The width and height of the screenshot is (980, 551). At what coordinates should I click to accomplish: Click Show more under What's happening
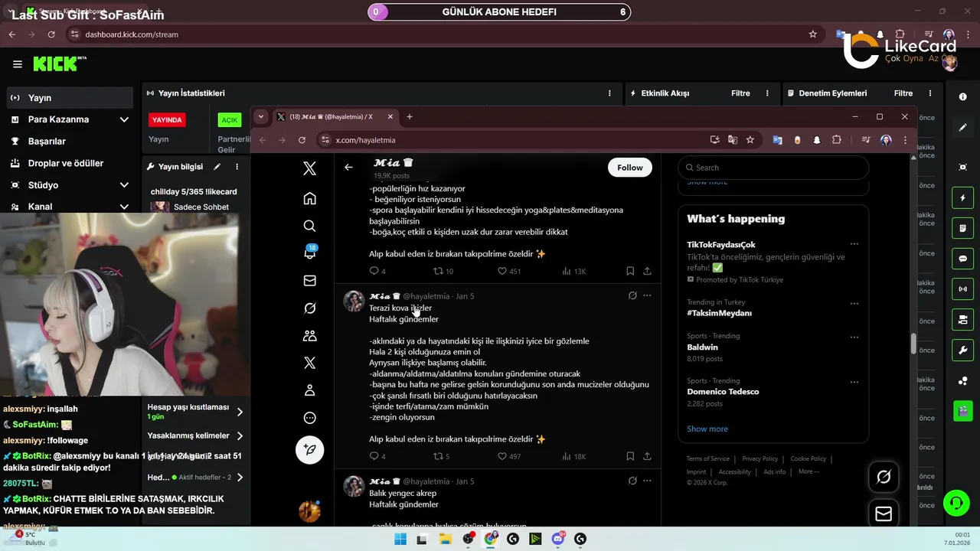[707, 429]
